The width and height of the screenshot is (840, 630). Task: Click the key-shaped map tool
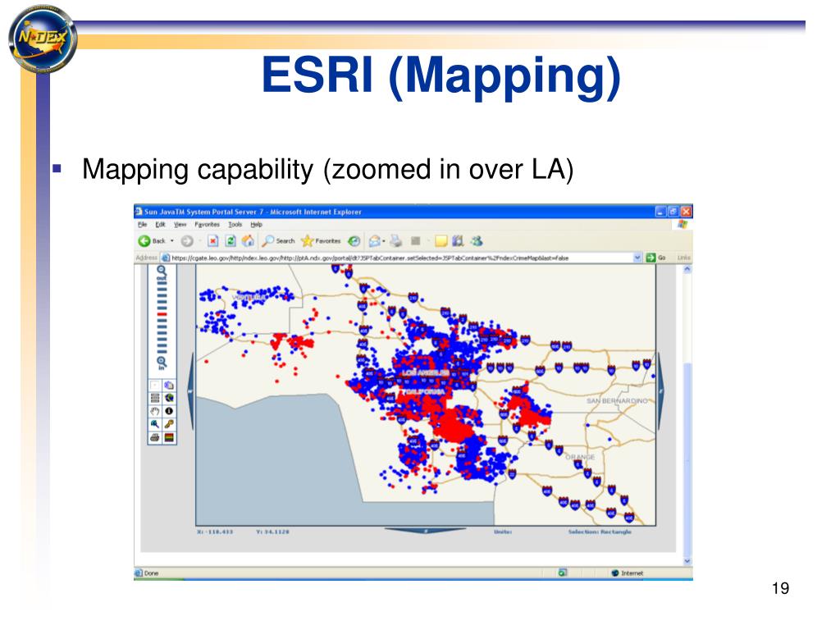click(169, 424)
